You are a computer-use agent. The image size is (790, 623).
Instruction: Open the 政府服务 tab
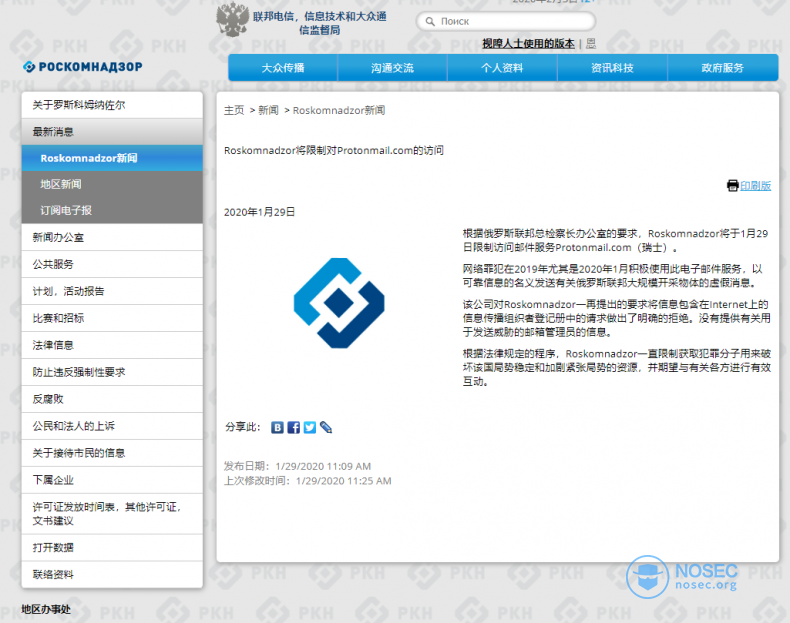[x=722, y=67]
